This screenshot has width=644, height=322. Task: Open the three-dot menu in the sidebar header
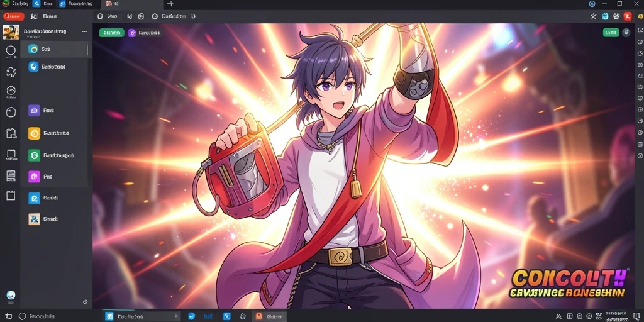click(x=85, y=31)
